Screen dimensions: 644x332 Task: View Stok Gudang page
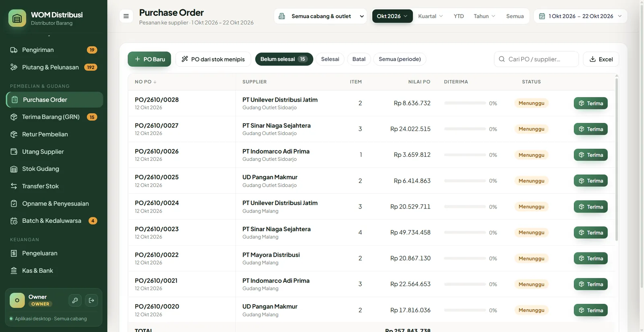tap(54, 169)
